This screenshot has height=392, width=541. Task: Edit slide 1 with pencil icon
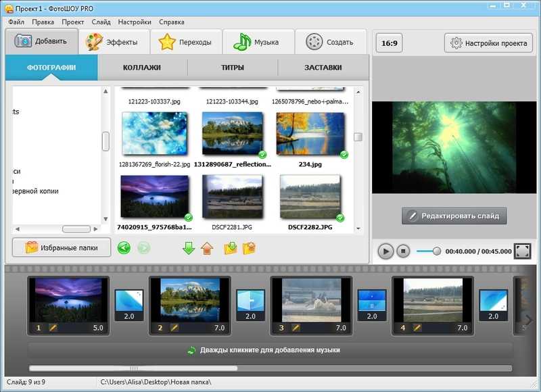(53, 328)
